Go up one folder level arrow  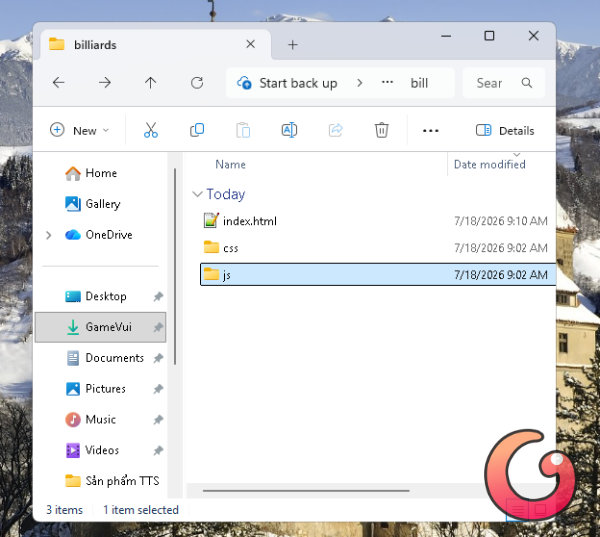point(150,83)
